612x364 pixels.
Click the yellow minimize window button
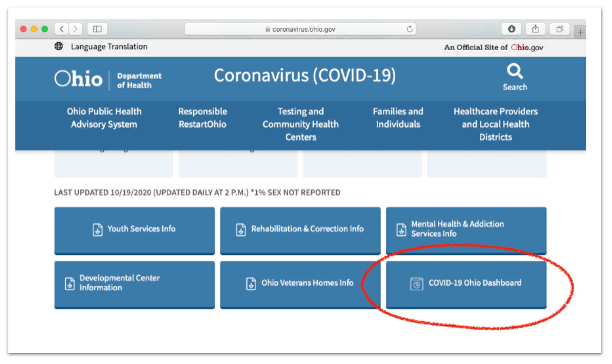click(34, 29)
